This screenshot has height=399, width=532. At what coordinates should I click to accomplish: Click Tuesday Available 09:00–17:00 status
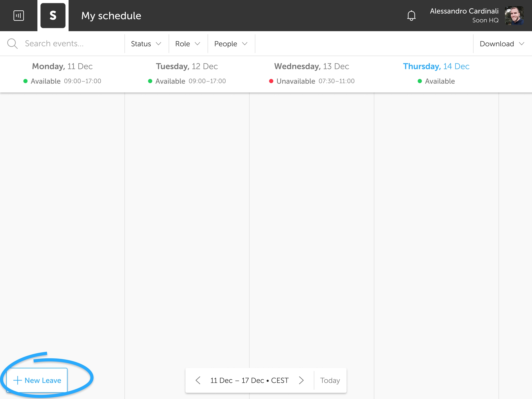[187, 81]
